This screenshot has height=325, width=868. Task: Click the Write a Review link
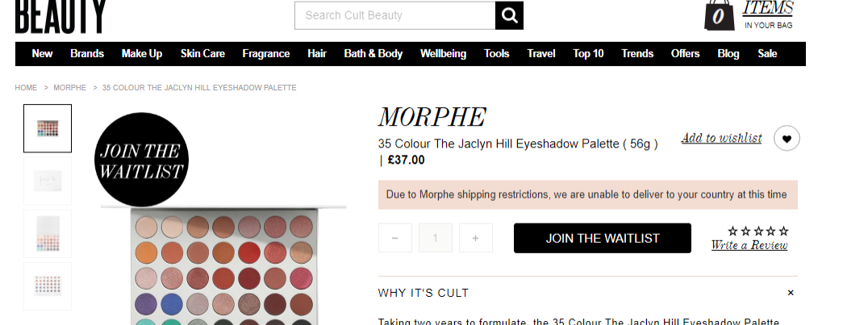pyautogui.click(x=749, y=245)
